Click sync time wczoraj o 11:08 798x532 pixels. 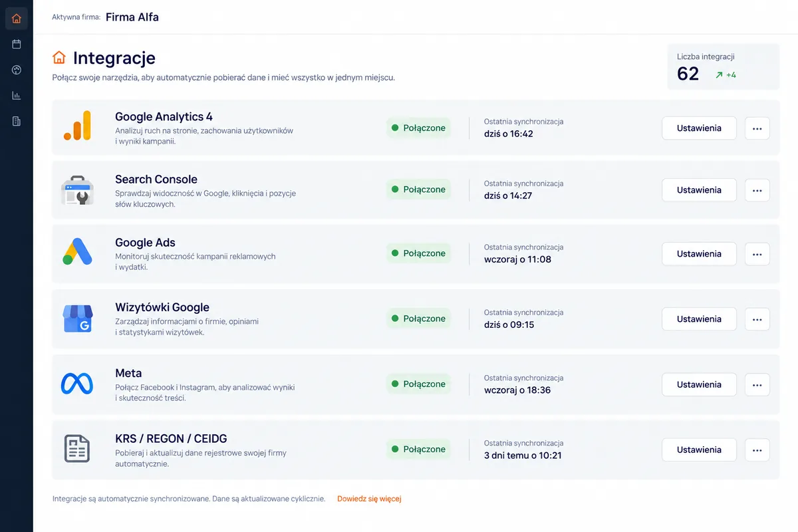[517, 259]
